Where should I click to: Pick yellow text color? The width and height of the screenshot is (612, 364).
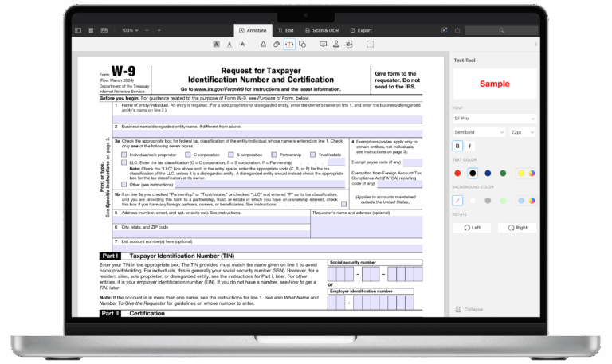tap(521, 173)
